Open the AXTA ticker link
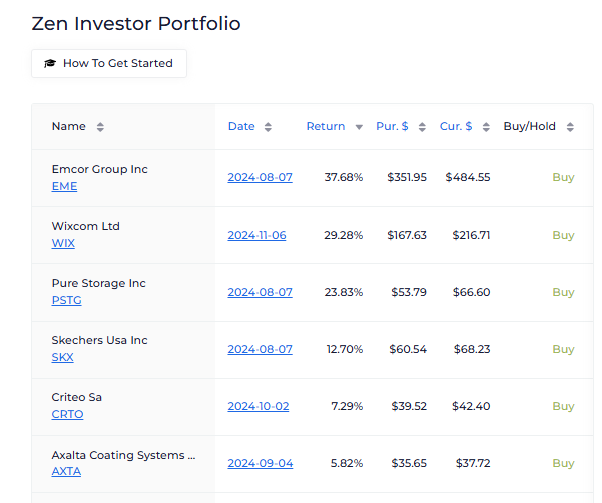Viewport: 602px width, 503px height. [x=66, y=471]
